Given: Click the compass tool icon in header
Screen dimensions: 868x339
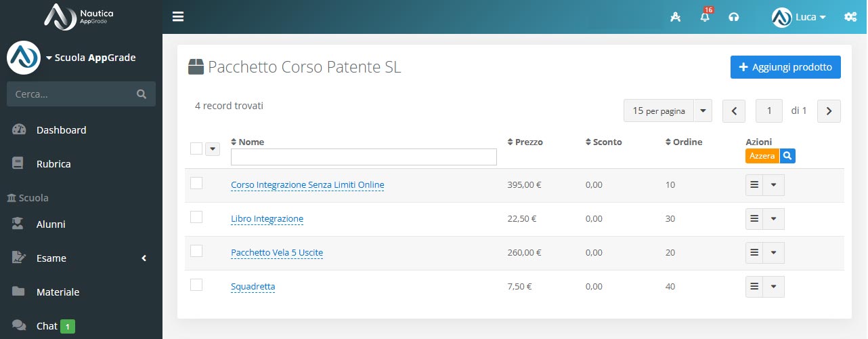Looking at the screenshot, I should pos(675,17).
